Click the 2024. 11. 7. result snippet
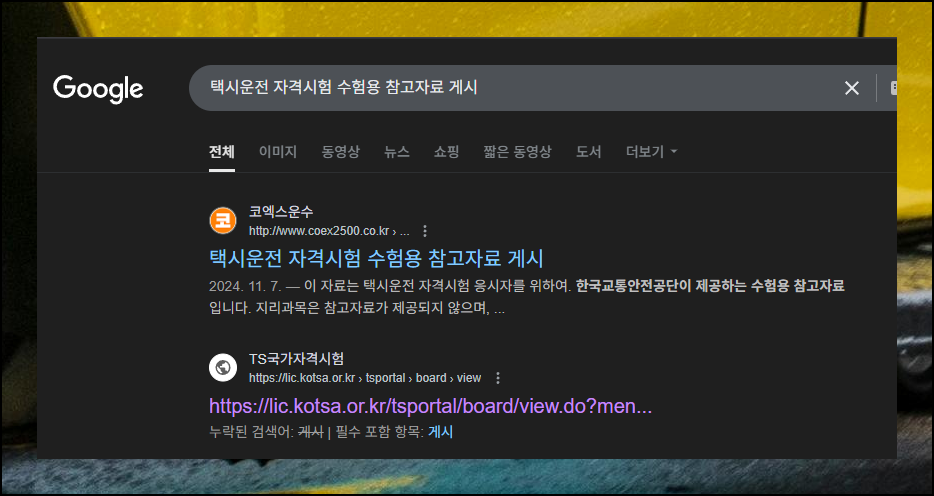The image size is (934, 496). pyautogui.click(x=527, y=298)
